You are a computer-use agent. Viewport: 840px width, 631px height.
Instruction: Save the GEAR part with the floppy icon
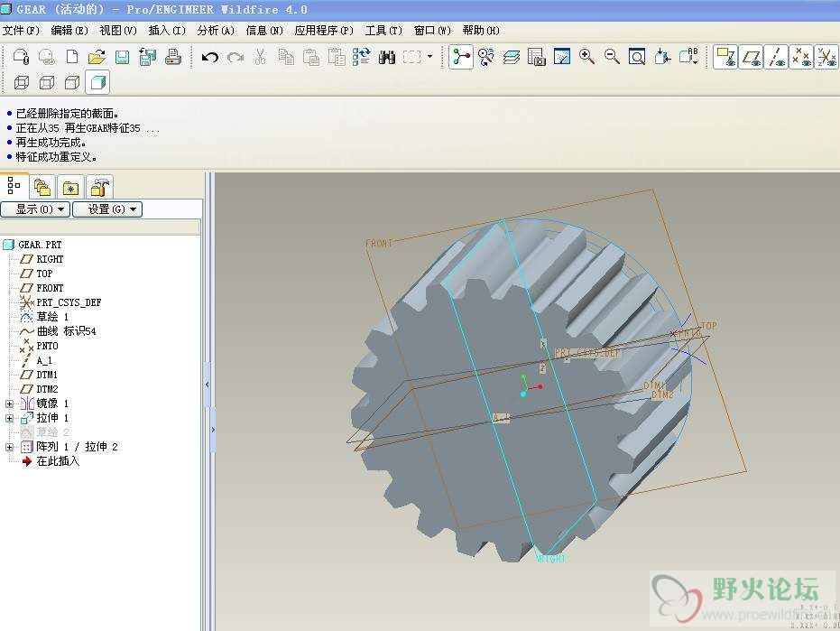(122, 56)
